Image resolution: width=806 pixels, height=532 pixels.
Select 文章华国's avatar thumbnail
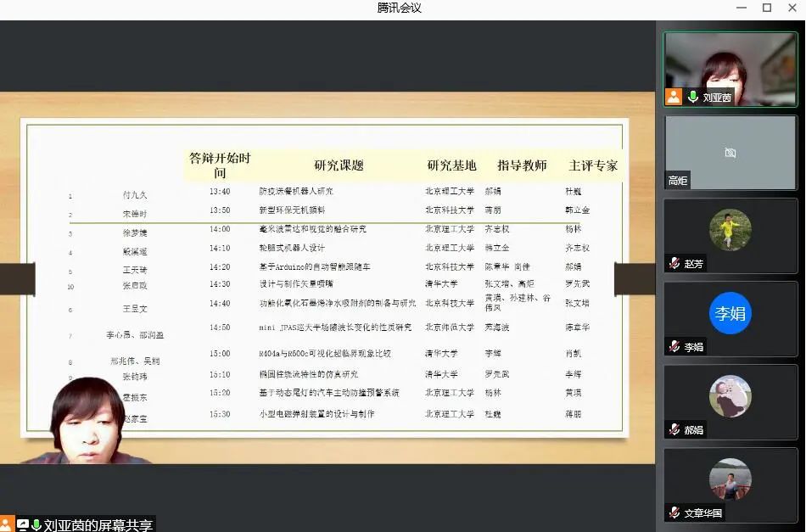pyautogui.click(x=730, y=479)
